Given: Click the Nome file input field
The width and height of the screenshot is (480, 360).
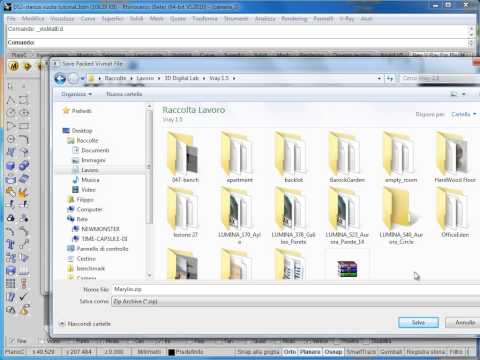Looking at the screenshot, I should [x=295, y=289].
